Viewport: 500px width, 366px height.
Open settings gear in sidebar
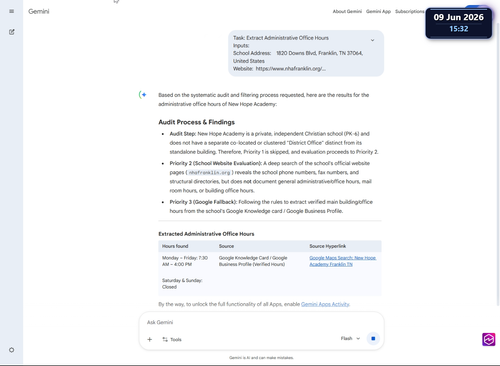tap(12, 350)
